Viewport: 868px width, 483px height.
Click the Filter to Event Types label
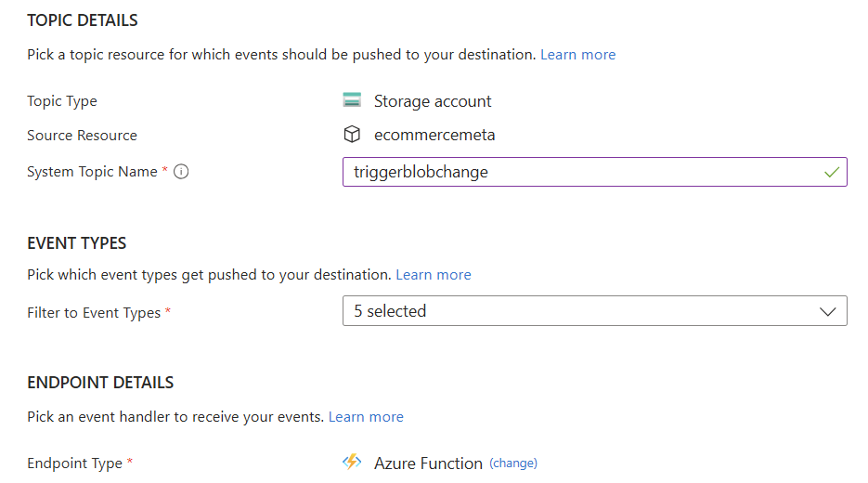click(x=94, y=313)
